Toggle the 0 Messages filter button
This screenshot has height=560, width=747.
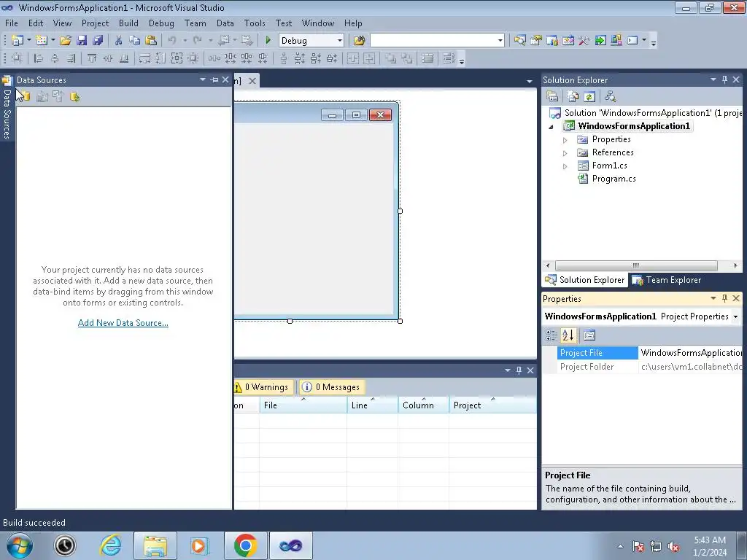pos(332,387)
